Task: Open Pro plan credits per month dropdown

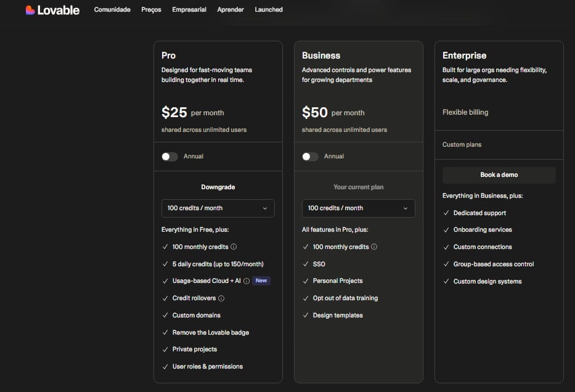Action: (218, 208)
